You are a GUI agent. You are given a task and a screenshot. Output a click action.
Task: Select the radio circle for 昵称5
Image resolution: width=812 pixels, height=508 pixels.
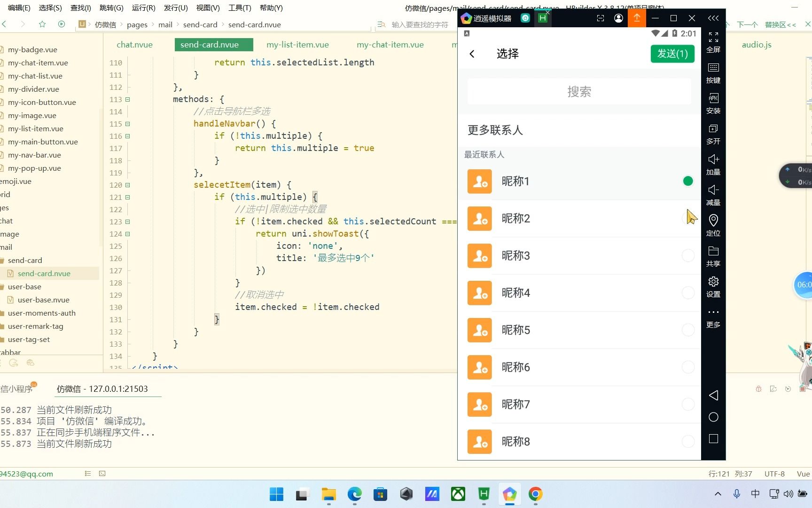pos(688,330)
